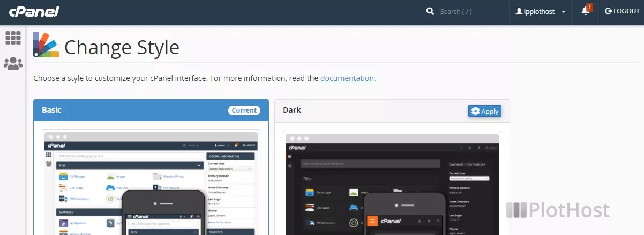Image resolution: width=644 pixels, height=235 pixels.
Task: Open the home grid icon in sidebar
Action: (13, 38)
